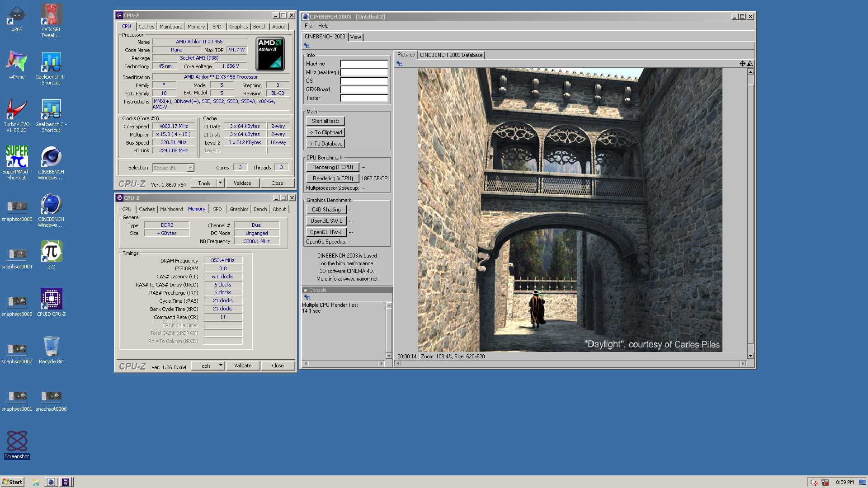
Task: Run the OpenGL SW-L test
Action: tap(326, 221)
